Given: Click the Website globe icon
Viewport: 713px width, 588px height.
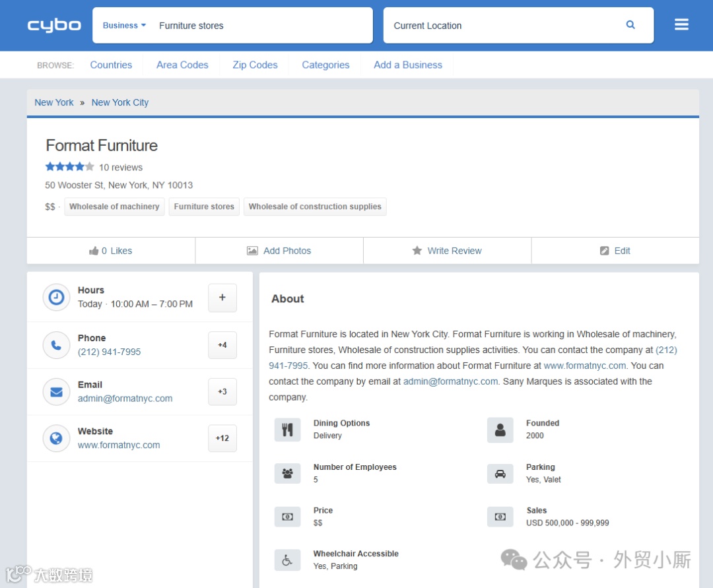Looking at the screenshot, I should (x=56, y=438).
